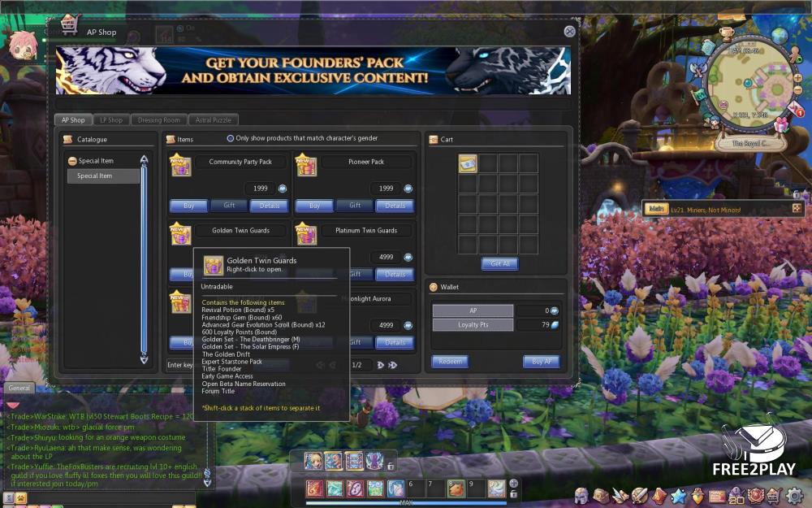The height and width of the screenshot is (508, 812).
Task: Open the world map globe icon
Action: 779,35
